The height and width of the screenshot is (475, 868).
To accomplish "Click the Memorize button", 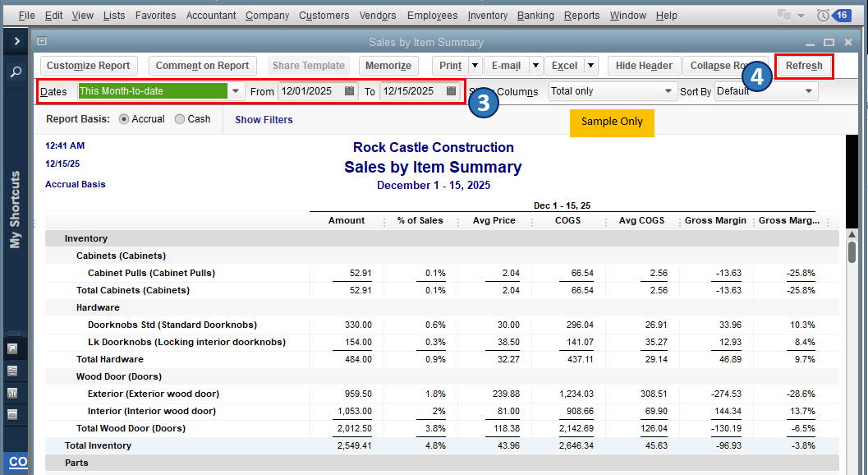I will pos(388,66).
